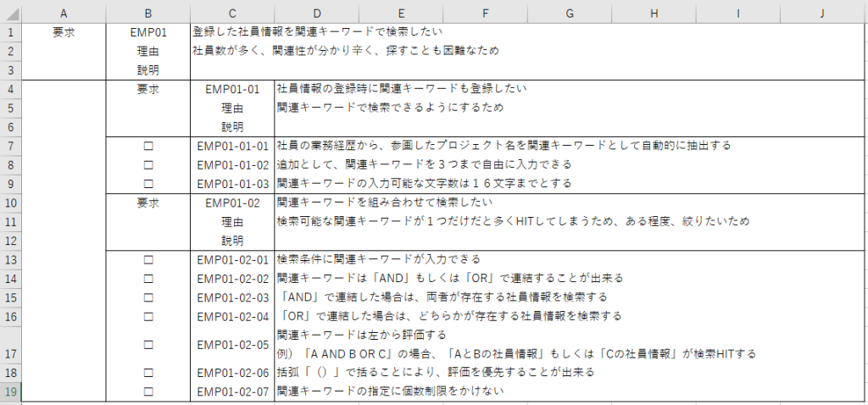Click text 社員情報の登録時に関連キーワードも登録したい

pyautogui.click(x=402, y=88)
